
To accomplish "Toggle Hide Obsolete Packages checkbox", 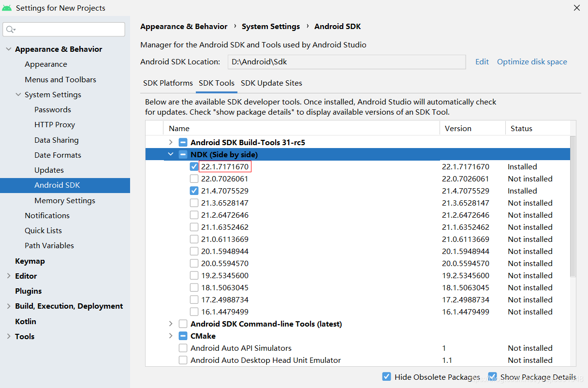I will (386, 376).
